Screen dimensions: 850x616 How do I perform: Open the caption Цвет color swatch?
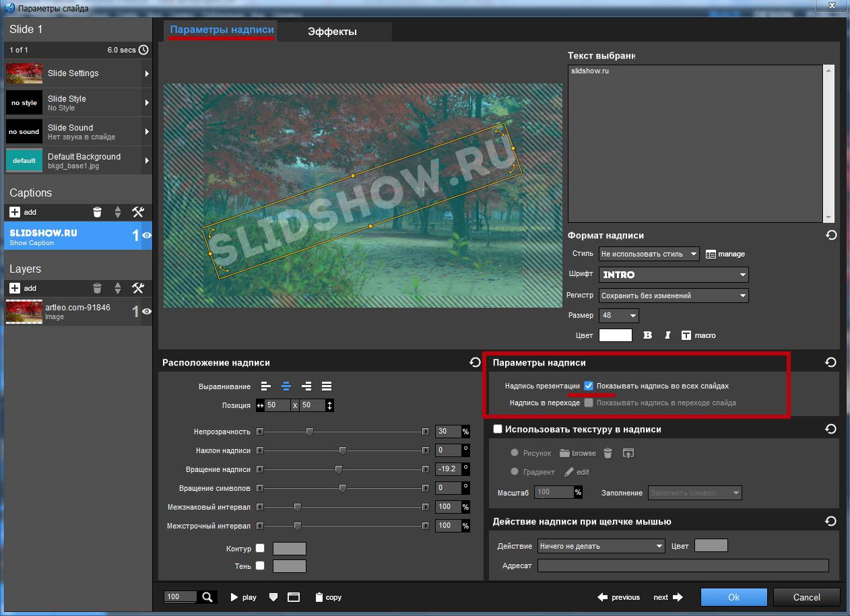coord(616,335)
